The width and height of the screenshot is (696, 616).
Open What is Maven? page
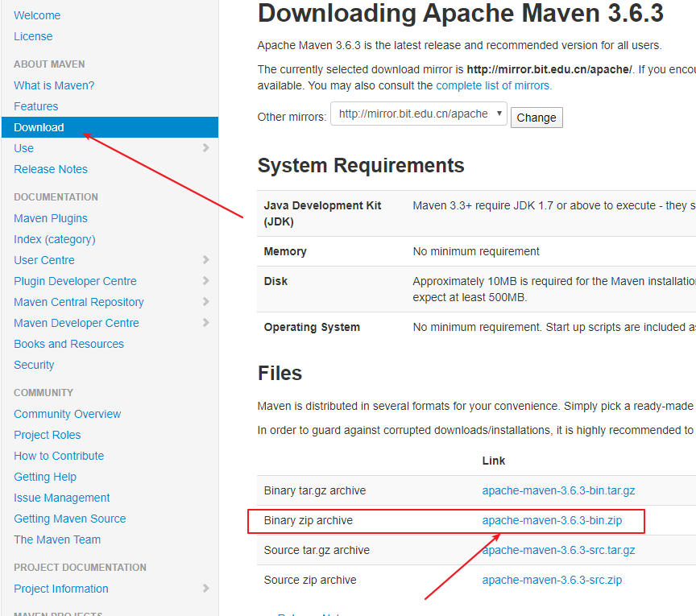54,85
